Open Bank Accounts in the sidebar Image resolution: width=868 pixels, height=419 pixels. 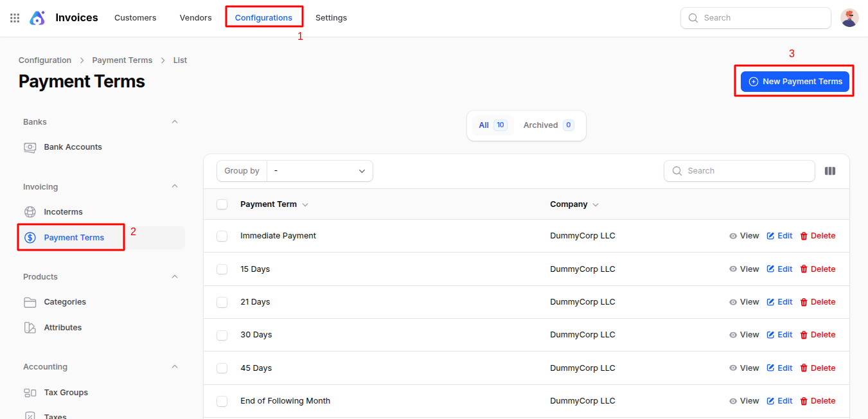pos(73,147)
